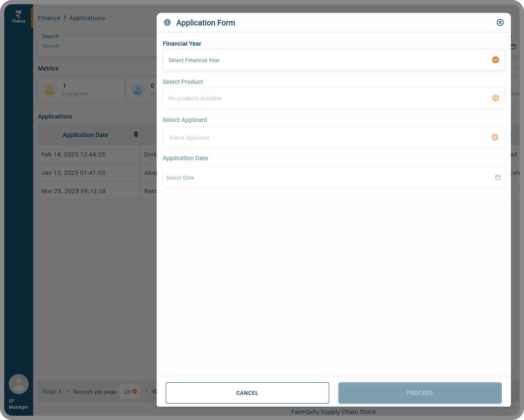Click the calendar icon in Application Date
Screen dimensions: 524x420
(x=498, y=177)
